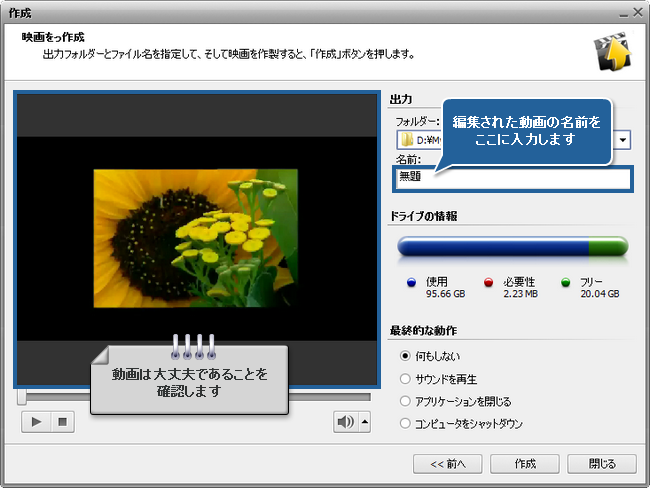Click the 2.23 MB required value
650x488 pixels.
520,294
